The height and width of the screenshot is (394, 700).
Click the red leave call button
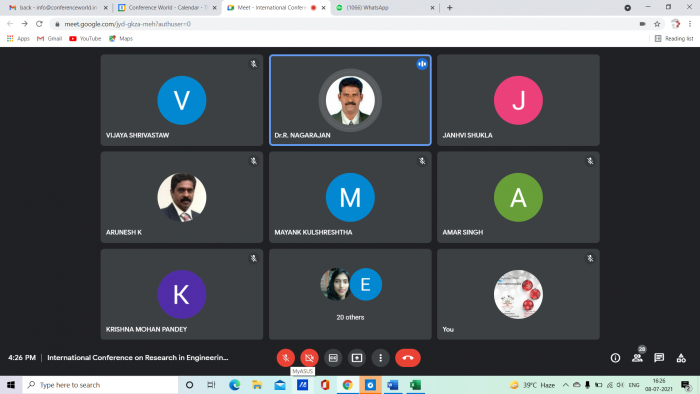[408, 358]
